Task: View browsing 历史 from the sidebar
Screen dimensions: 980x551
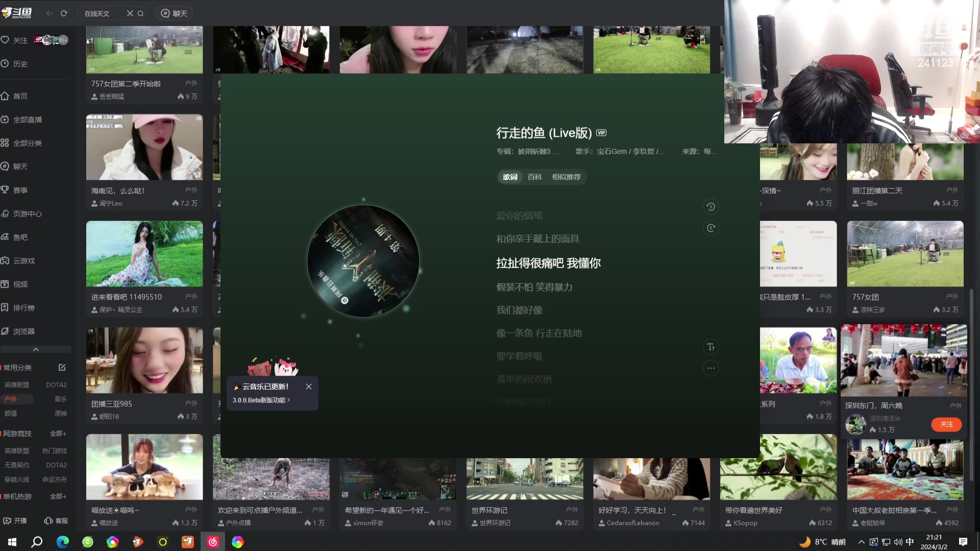Action: coord(19,64)
